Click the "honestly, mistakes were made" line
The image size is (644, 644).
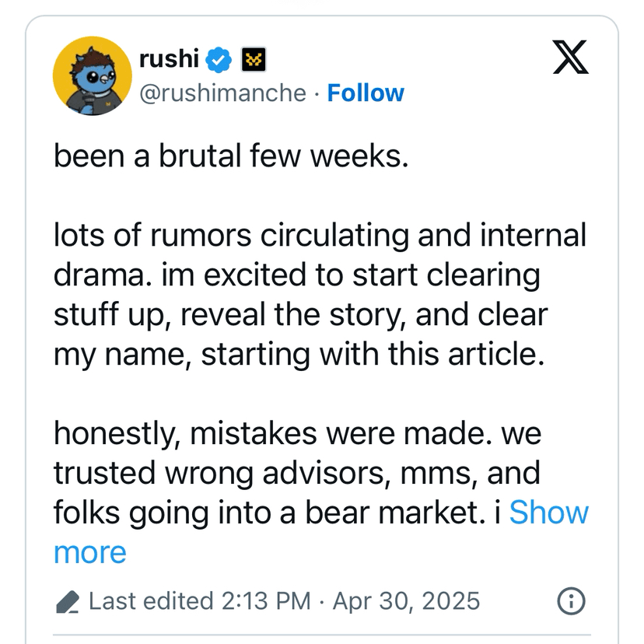pyautogui.click(x=297, y=433)
